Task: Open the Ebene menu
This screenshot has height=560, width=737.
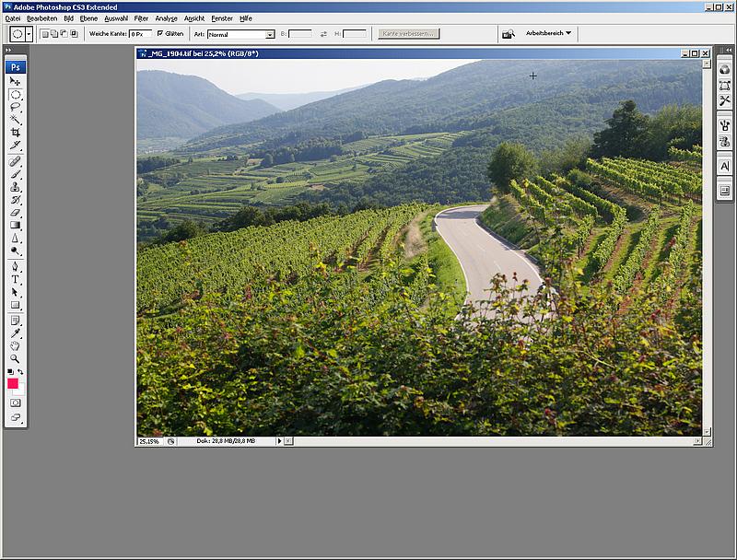Action: [x=88, y=18]
